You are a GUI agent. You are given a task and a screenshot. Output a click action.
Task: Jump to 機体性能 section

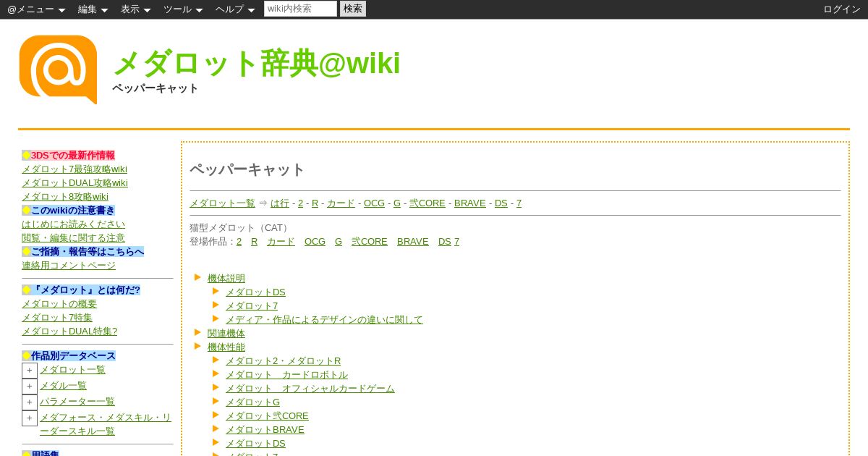coord(226,347)
